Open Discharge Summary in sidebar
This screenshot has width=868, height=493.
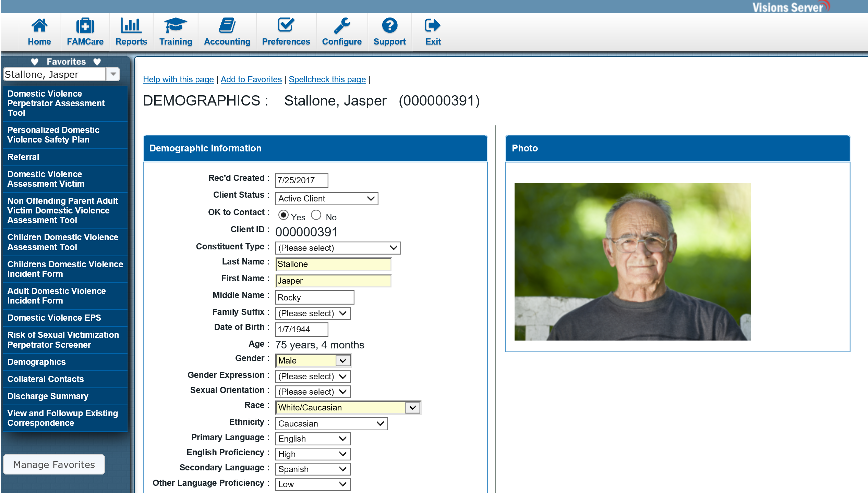[x=48, y=396]
